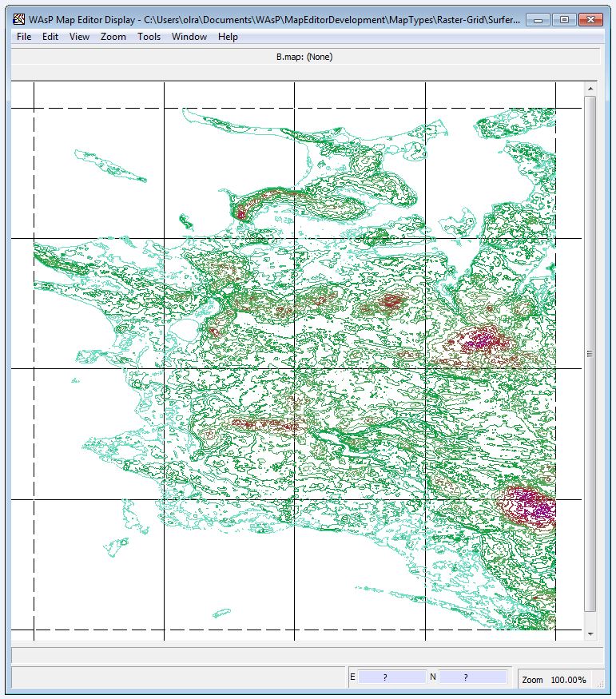Open the File menu

(24, 37)
